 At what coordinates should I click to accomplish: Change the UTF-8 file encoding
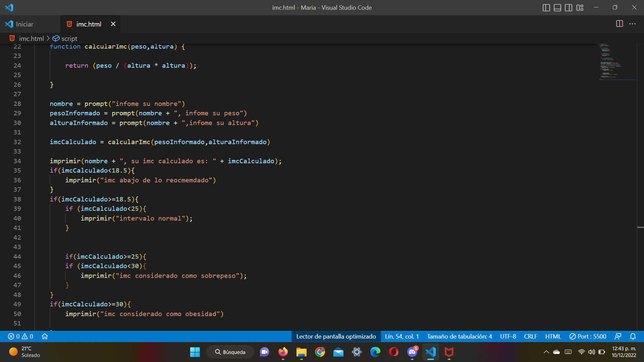508,336
